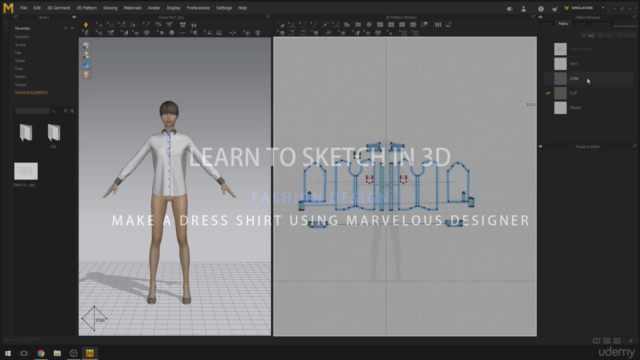Select the Default Fabric swatch
The image size is (640, 360).
tap(560, 49)
